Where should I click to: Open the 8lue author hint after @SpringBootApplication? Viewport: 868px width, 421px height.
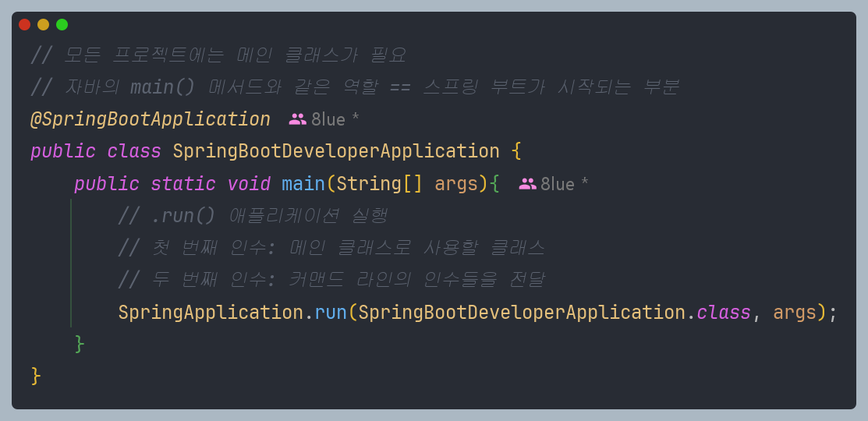click(x=335, y=119)
